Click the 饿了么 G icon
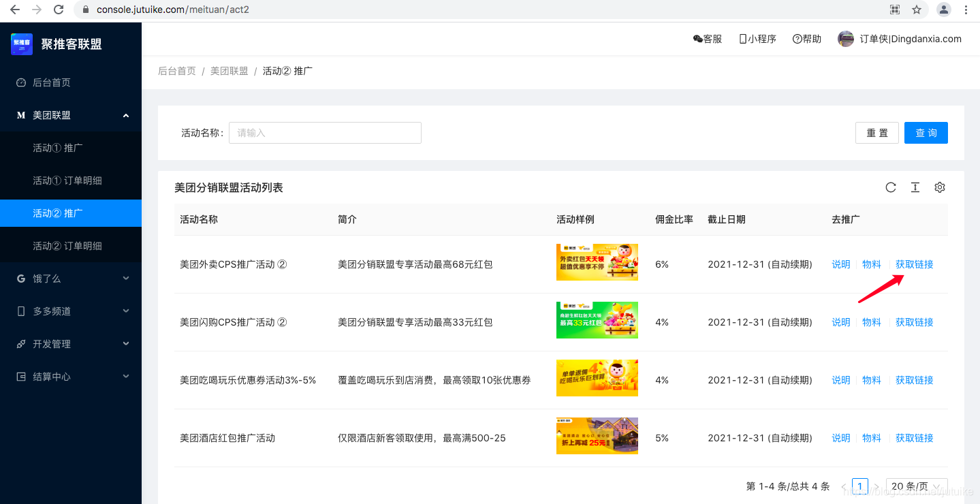The width and height of the screenshot is (980, 504). pyautogui.click(x=21, y=279)
